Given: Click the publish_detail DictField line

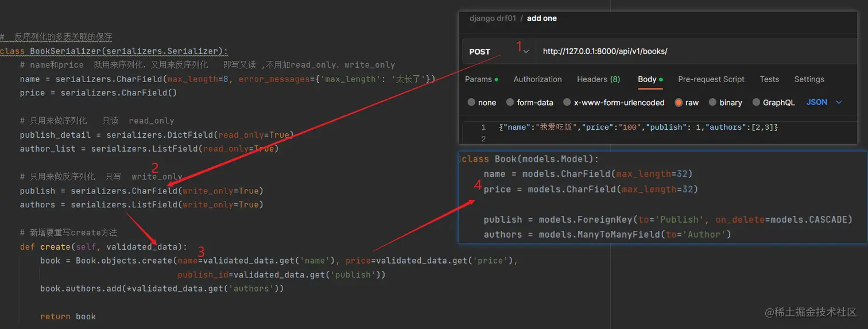Looking at the screenshot, I should coord(157,135).
